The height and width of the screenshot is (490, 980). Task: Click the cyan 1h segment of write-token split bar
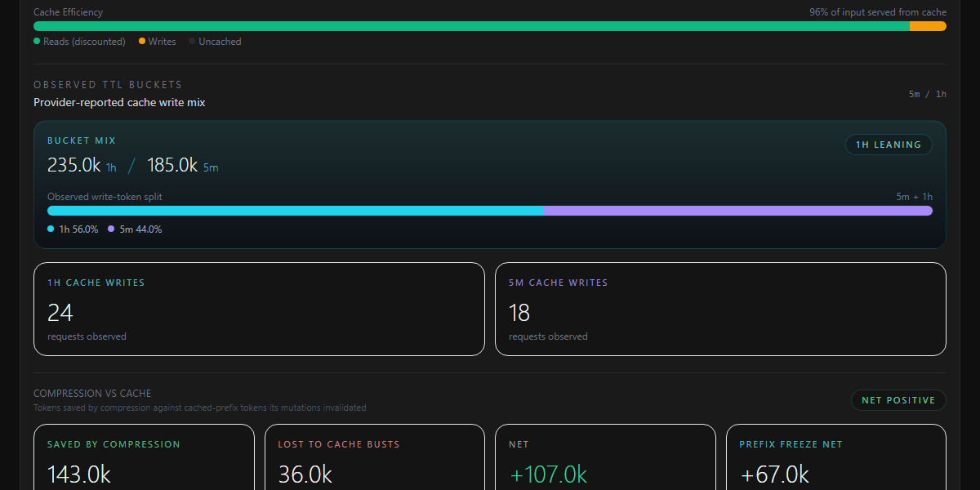click(296, 211)
